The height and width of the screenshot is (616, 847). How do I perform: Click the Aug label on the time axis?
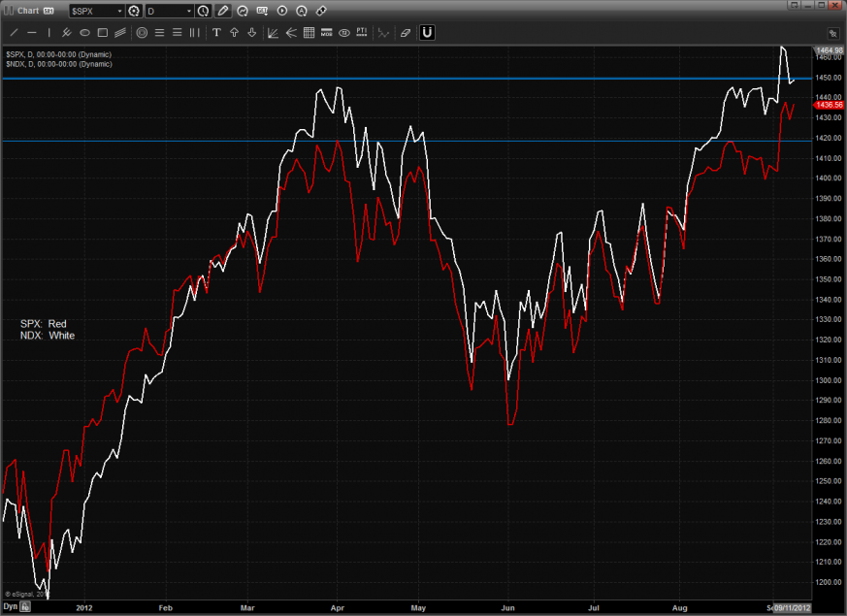[679, 608]
